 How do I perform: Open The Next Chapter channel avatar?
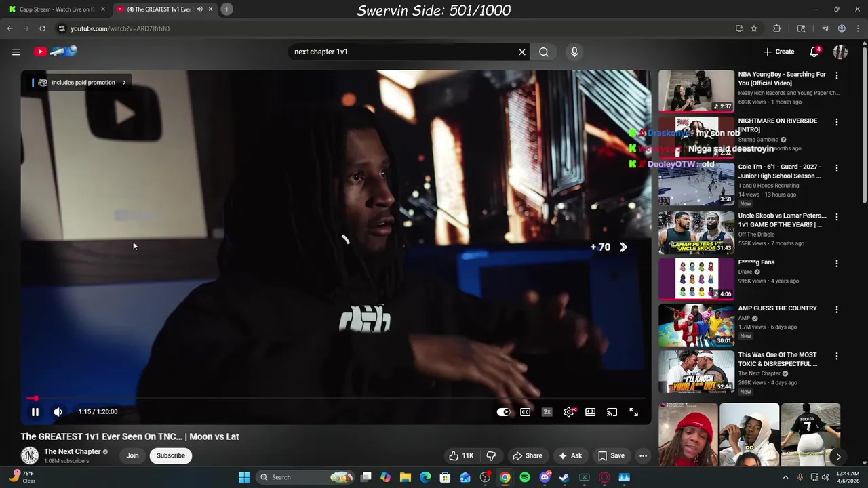pyautogui.click(x=30, y=455)
